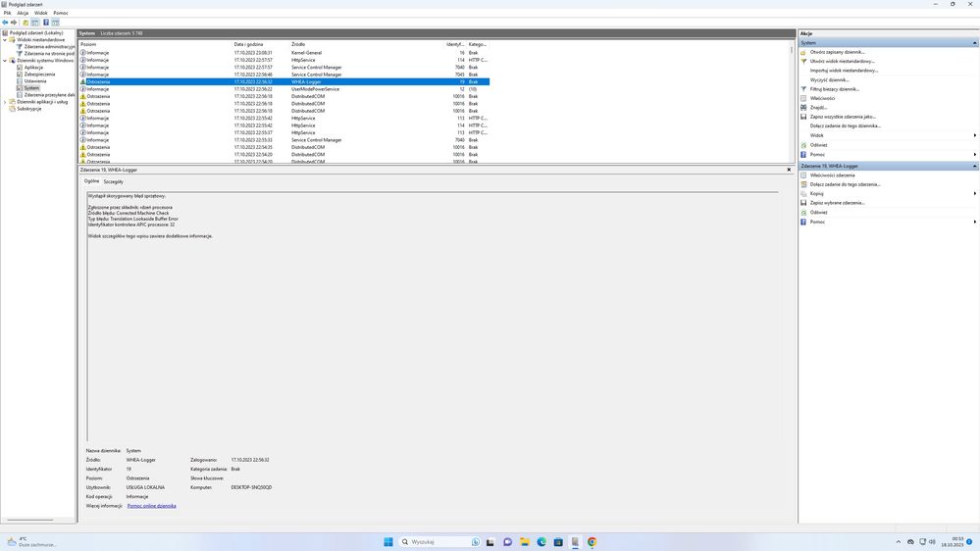Click the binoculars icon beside Znajdź
The image size is (980, 551).
coord(803,108)
